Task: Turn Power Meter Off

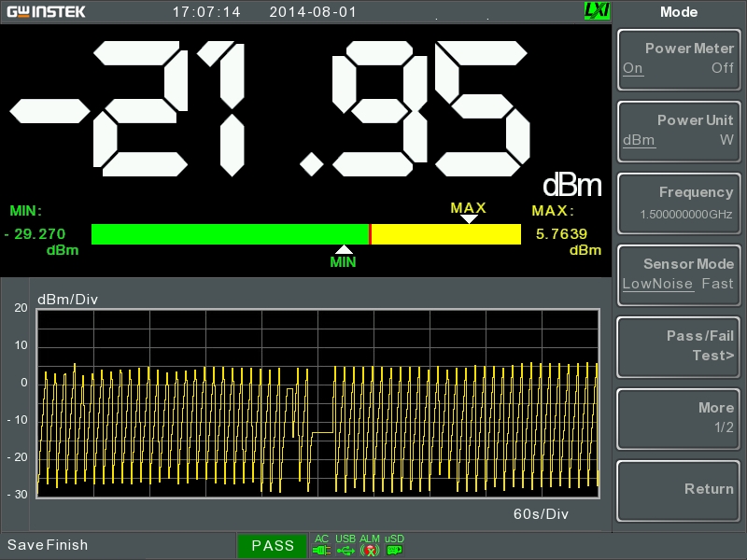Action: [722, 68]
